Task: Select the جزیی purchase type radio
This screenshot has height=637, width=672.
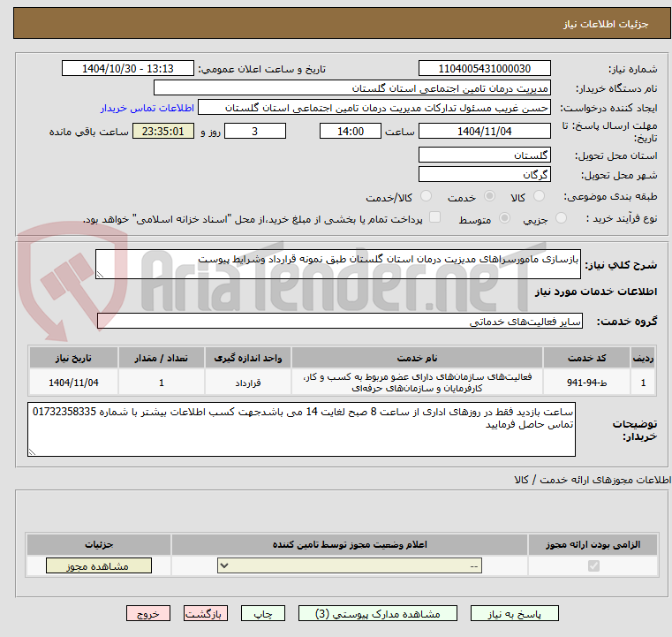Action: point(561,218)
